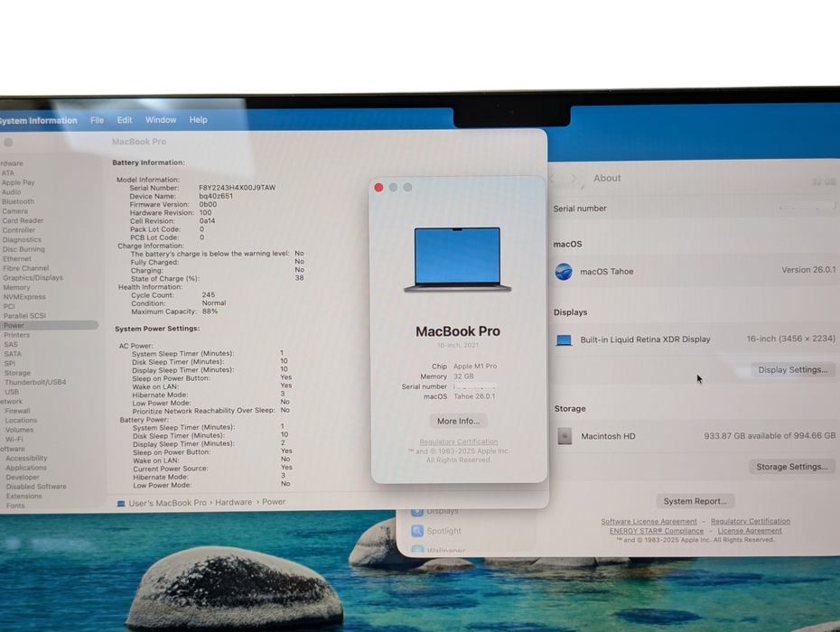Open the File menu
The height and width of the screenshot is (632, 840).
(97, 120)
